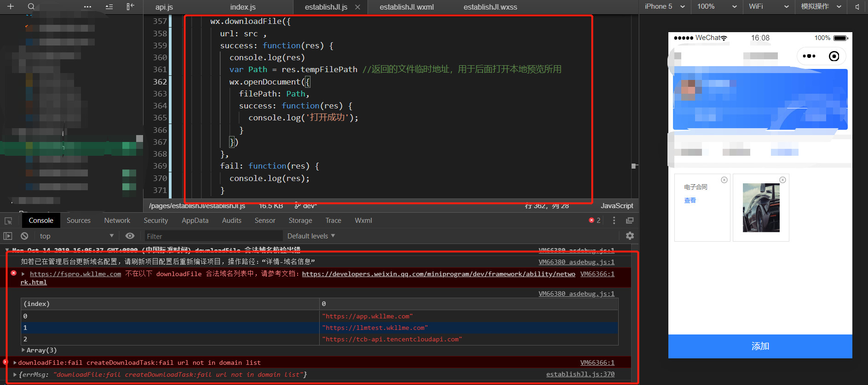Open establishJl.js:370 source link
The width and height of the screenshot is (868, 385).
click(580, 374)
